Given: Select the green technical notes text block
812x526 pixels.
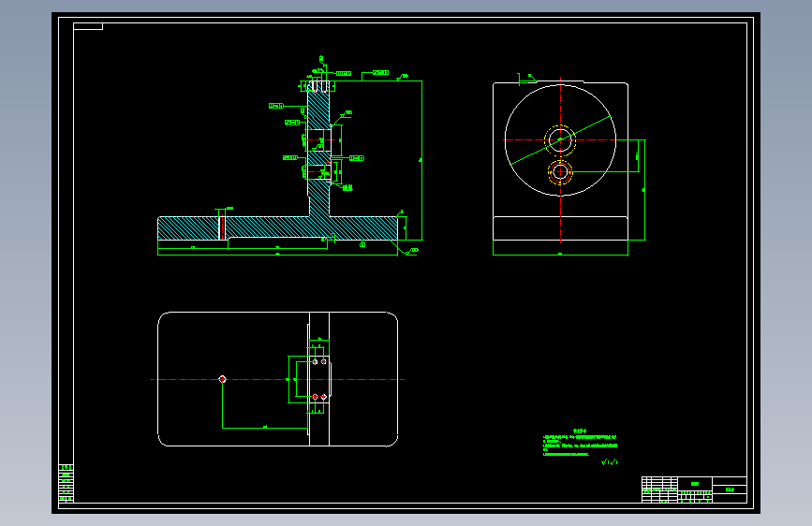Looking at the screenshot, I should click(580, 443).
